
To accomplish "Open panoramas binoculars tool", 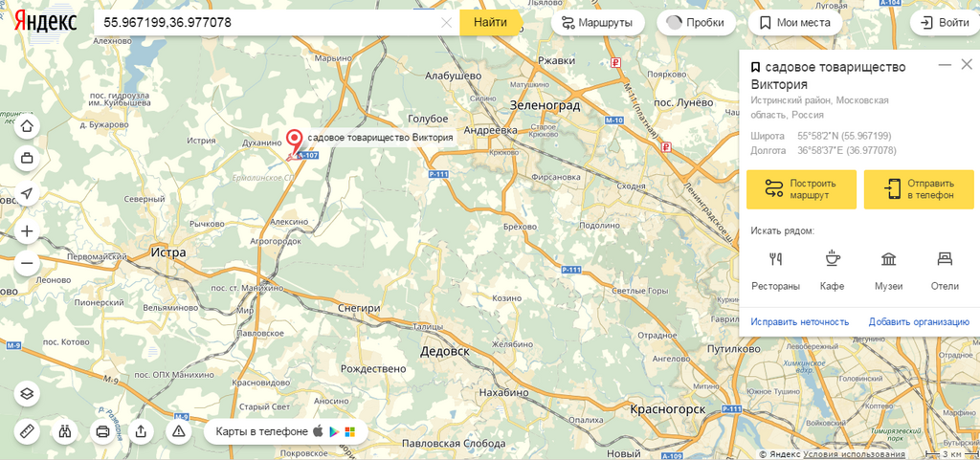I will (x=65, y=430).
